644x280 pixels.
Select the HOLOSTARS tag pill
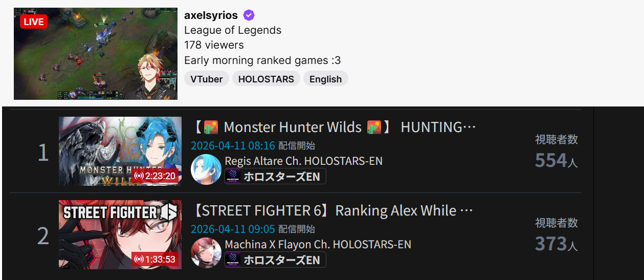(x=266, y=79)
